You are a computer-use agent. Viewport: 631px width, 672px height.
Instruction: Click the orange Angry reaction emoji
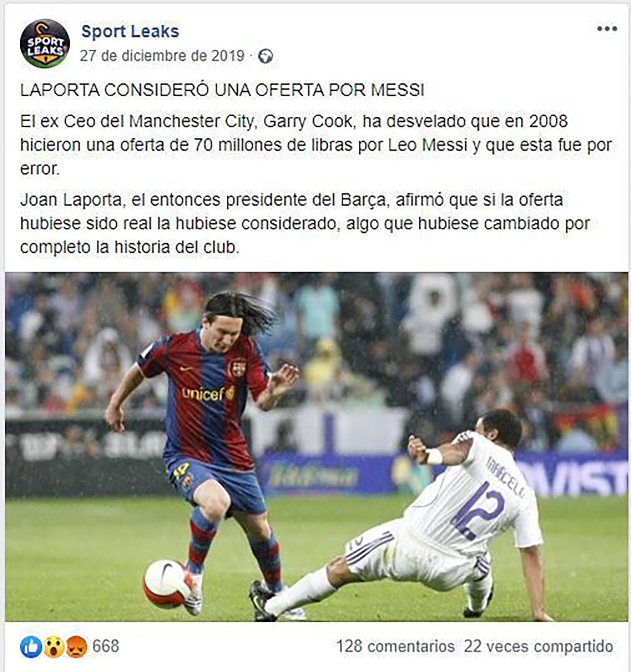76,647
